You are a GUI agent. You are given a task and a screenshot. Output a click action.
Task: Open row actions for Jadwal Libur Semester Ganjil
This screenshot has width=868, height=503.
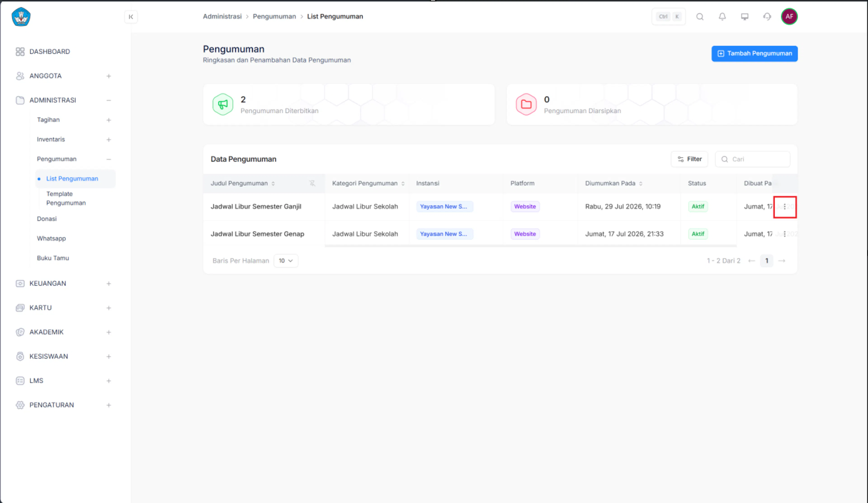pyautogui.click(x=785, y=207)
